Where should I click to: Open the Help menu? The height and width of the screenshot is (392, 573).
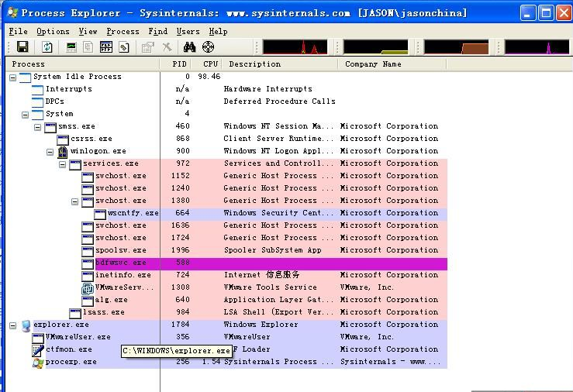(x=218, y=32)
